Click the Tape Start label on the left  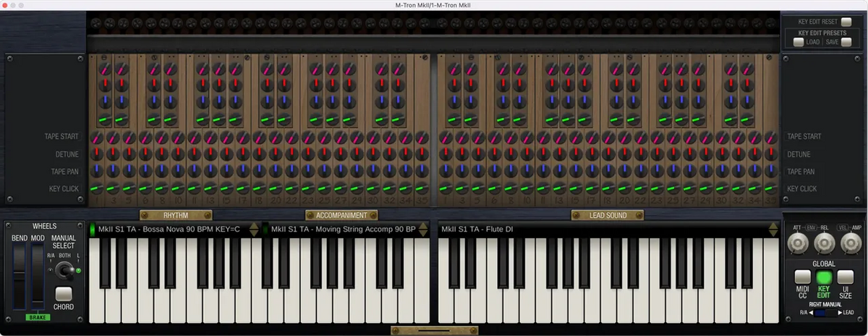(x=62, y=136)
